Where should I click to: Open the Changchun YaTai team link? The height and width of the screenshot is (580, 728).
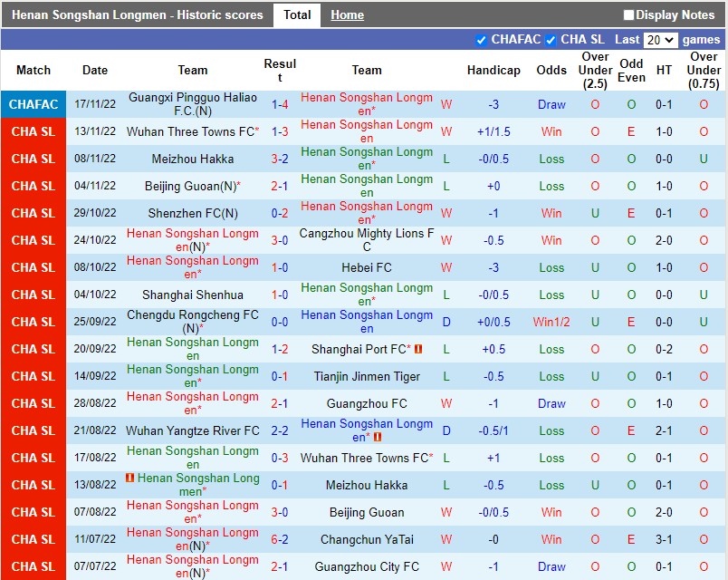pyautogui.click(x=366, y=539)
